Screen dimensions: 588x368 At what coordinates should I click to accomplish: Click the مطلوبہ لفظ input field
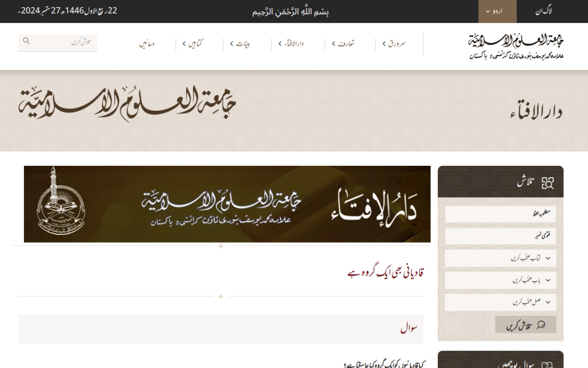500,214
